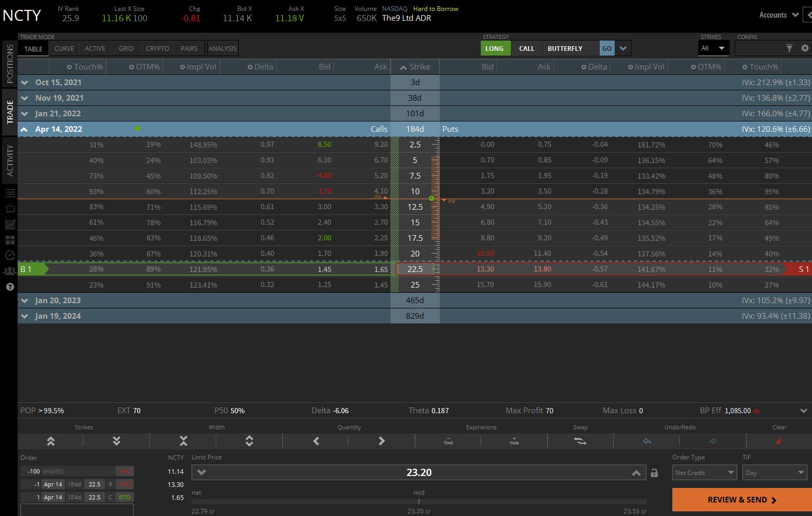Move strikes down with double down arrows

coord(116,441)
